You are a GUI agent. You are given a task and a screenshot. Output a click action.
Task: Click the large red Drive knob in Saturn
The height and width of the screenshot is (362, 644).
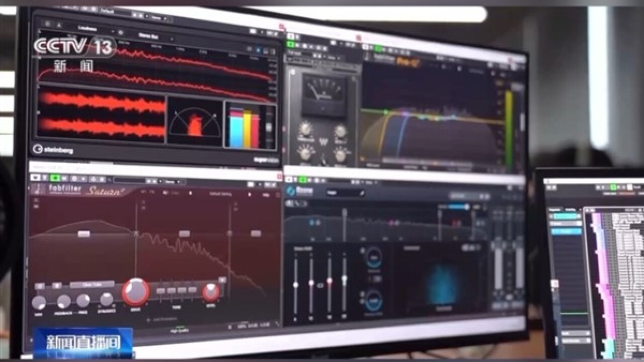135,292
